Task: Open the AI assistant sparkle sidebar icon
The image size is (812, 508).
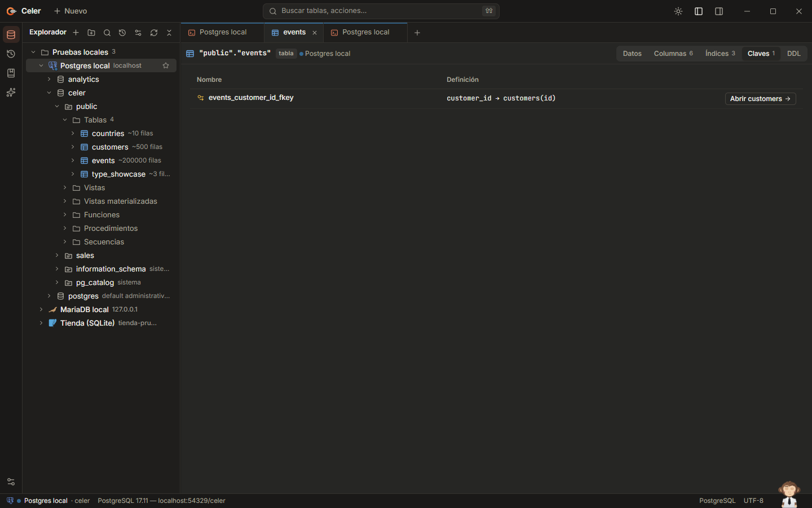Action: tap(11, 92)
